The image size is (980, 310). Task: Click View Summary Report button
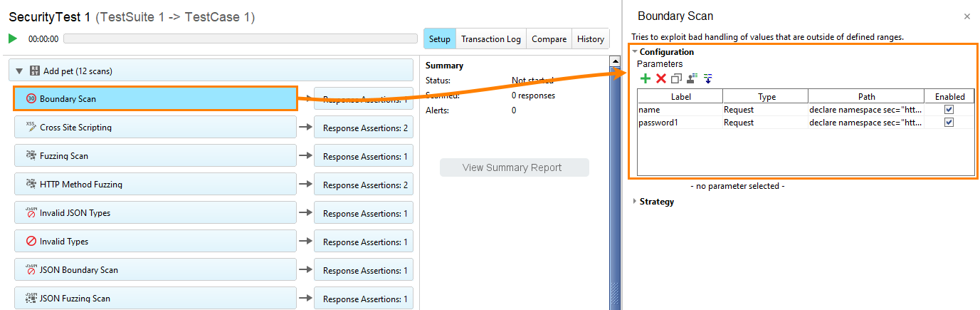pyautogui.click(x=514, y=168)
